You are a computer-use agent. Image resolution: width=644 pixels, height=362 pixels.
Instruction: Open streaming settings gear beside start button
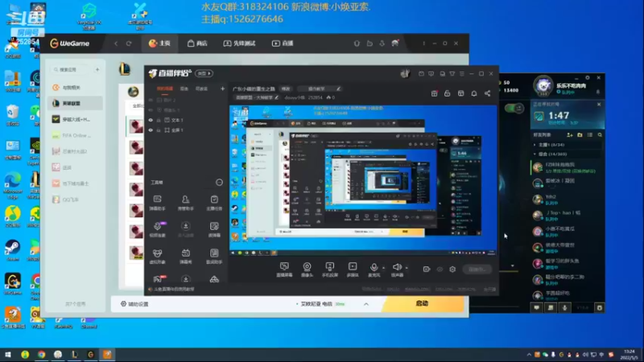[452, 269]
